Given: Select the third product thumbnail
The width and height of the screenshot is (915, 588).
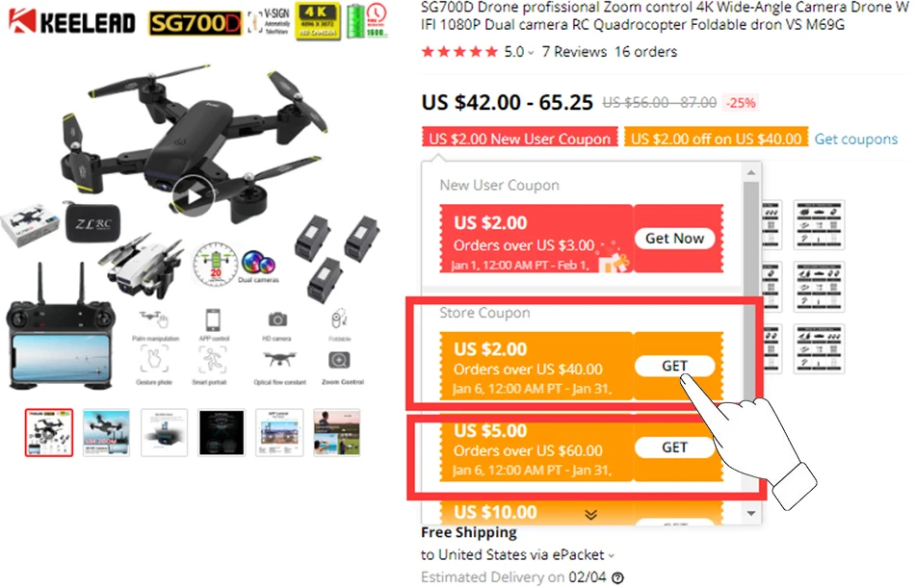Looking at the screenshot, I should click(164, 432).
